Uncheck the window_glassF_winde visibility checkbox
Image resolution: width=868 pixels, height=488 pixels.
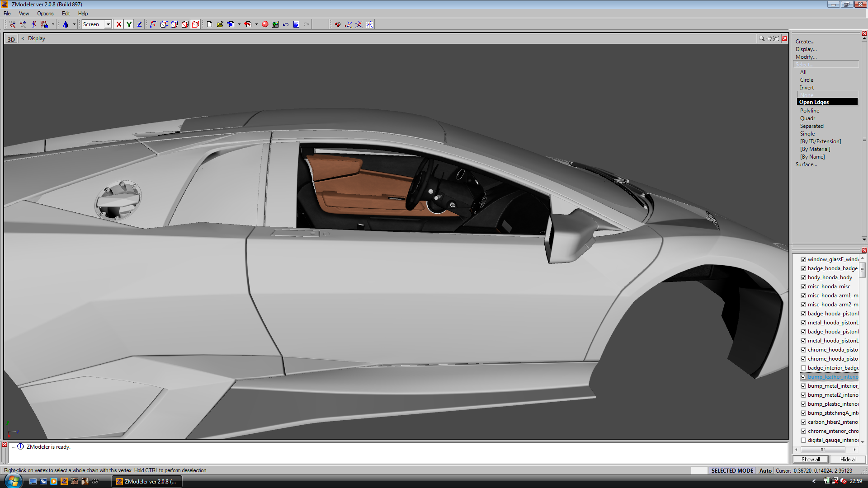pos(803,259)
